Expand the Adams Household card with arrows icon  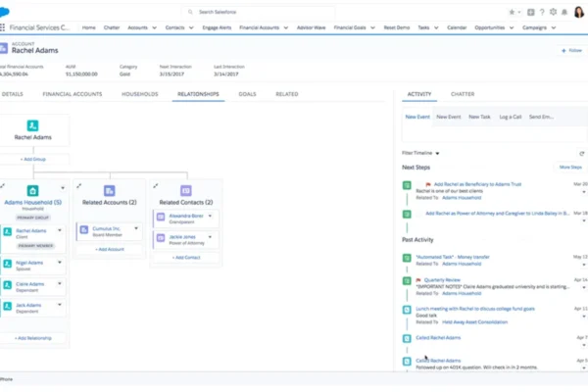point(3,185)
